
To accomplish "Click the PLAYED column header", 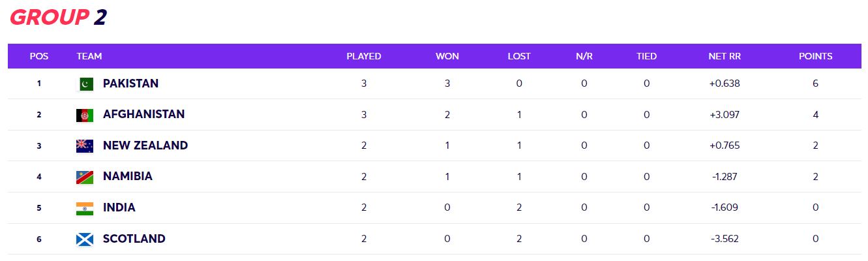I will 364,56.
